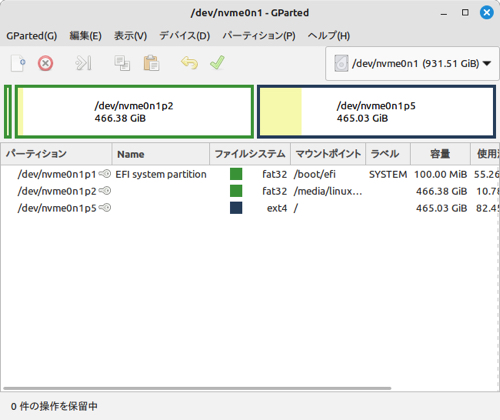Click the ファイルシステム column header
The width and height of the screenshot is (500, 420).
(x=250, y=154)
